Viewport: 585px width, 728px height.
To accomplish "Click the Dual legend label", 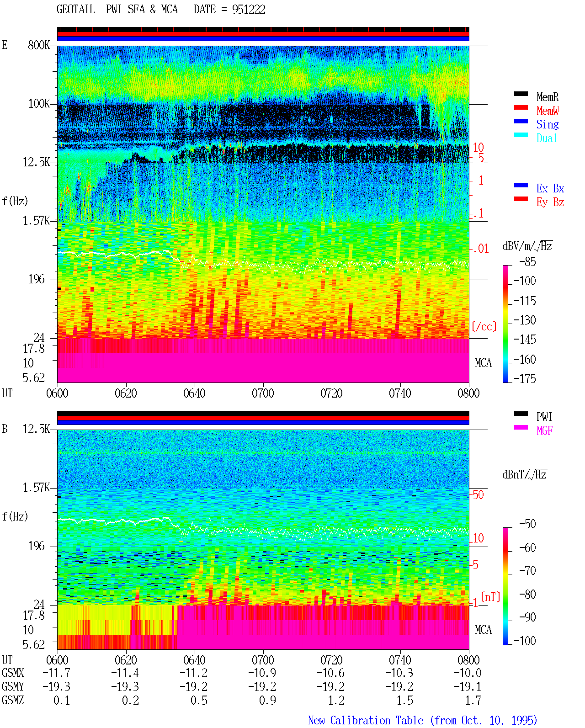I will point(548,138).
